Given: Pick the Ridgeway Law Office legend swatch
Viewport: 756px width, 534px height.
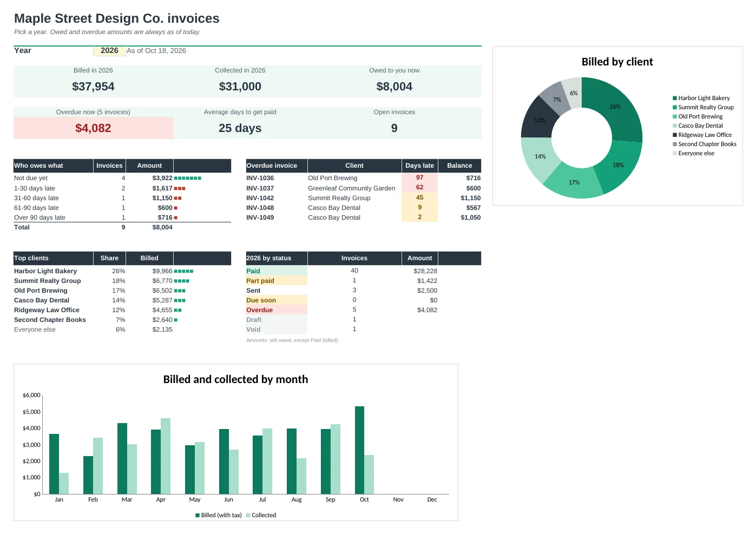Looking at the screenshot, I should [675, 135].
